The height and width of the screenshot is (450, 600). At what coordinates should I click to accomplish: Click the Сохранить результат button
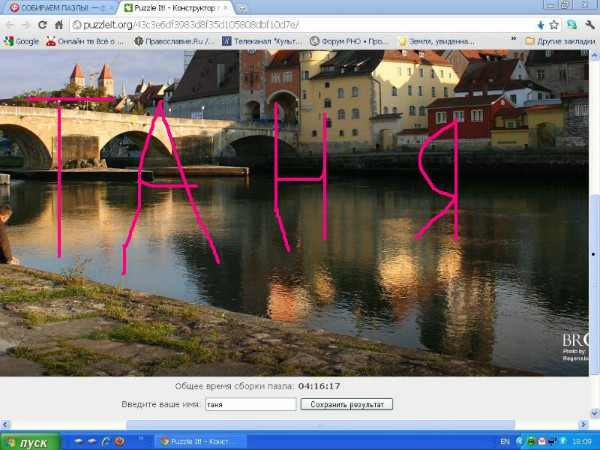coord(346,404)
